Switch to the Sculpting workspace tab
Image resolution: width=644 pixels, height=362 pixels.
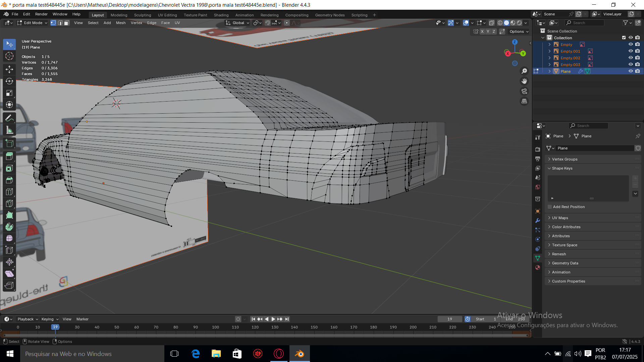(x=143, y=15)
